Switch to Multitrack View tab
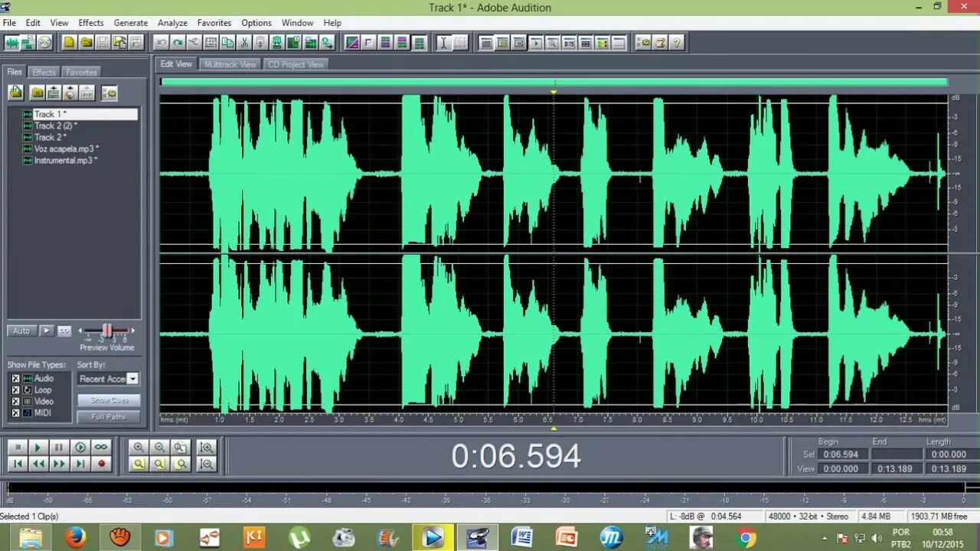This screenshot has height=551, width=980. click(x=230, y=64)
